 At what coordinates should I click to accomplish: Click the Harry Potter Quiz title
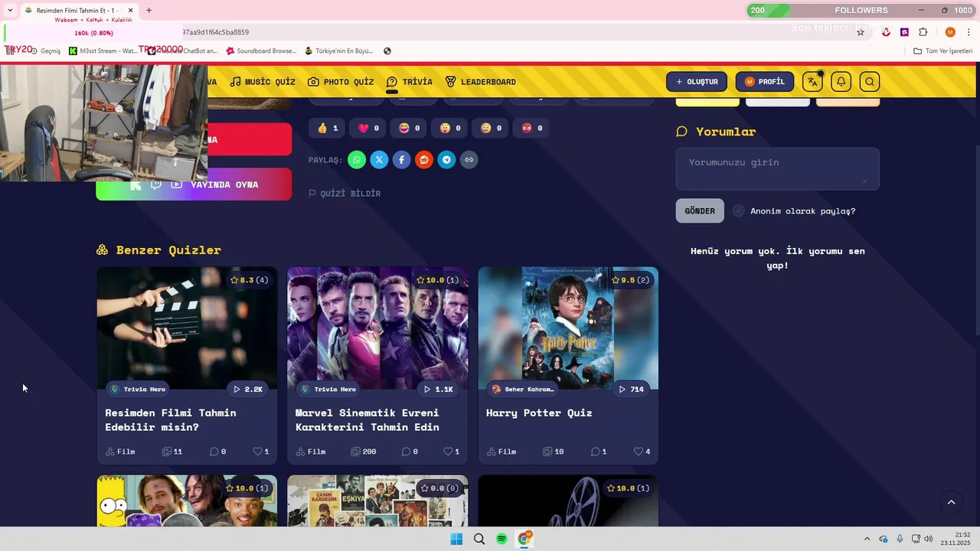pyautogui.click(x=539, y=413)
